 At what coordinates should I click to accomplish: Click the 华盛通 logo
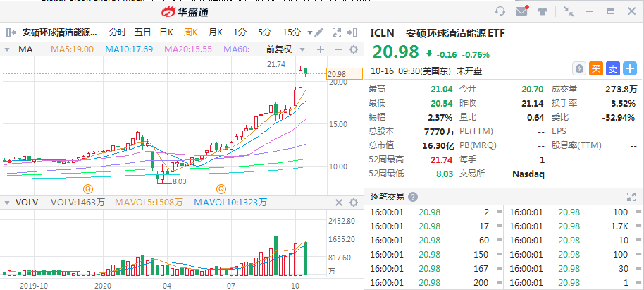[185, 12]
